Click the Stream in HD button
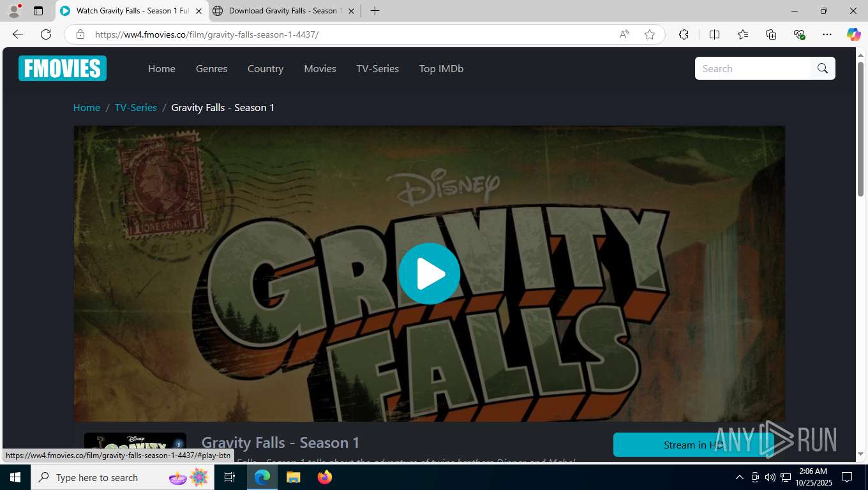868x490 pixels. pyautogui.click(x=694, y=445)
